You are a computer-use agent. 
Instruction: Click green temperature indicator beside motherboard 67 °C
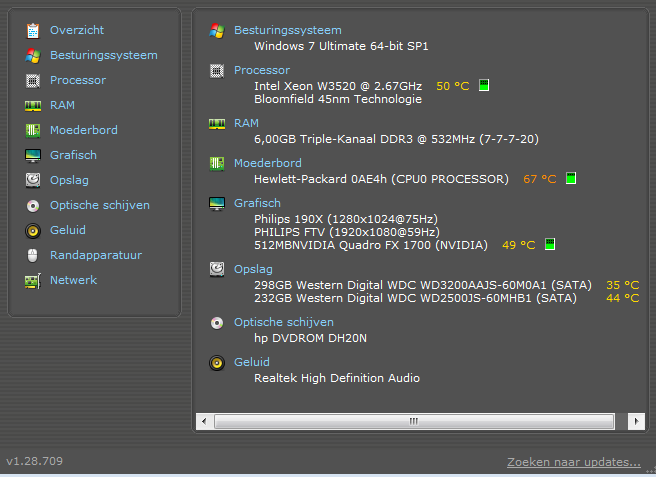[571, 178]
